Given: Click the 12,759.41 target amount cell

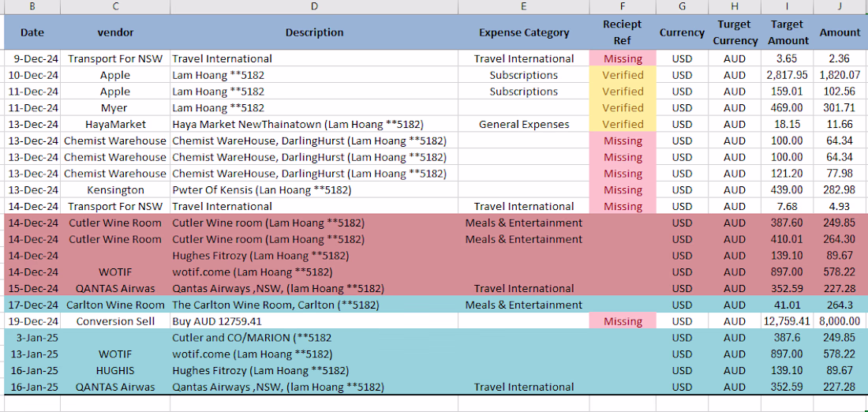Looking at the screenshot, I should pos(787,321).
